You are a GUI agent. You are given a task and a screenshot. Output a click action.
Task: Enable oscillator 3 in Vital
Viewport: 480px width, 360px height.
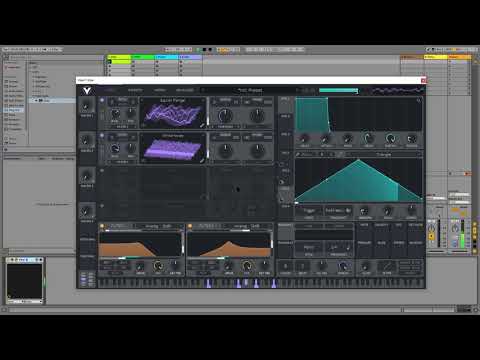coord(102,171)
